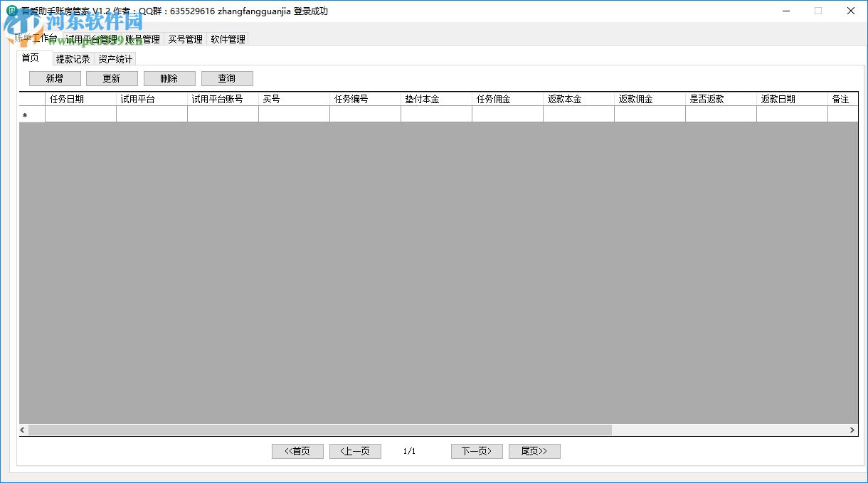
Task: Switch to the 资产统计 tab
Action: [x=114, y=59]
